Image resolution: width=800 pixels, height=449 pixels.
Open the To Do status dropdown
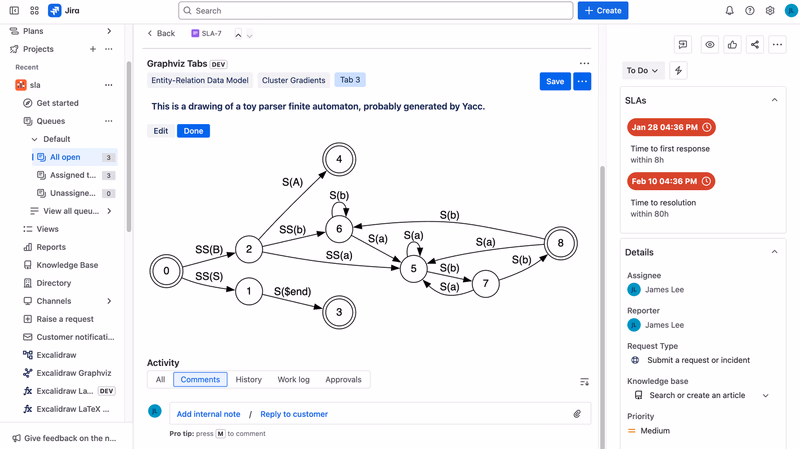(642, 70)
